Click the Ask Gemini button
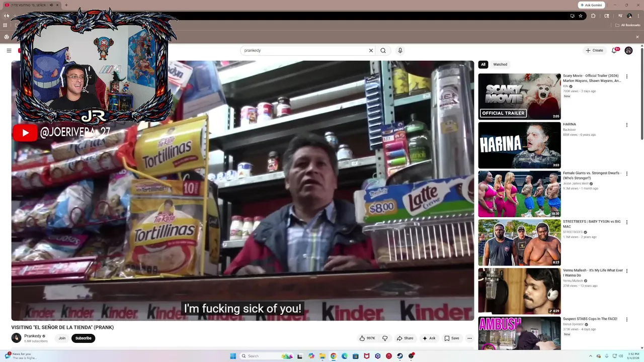 click(591, 5)
